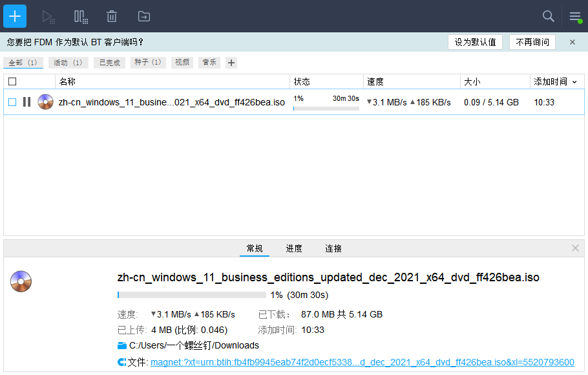
Task: Open search with the magnifier icon
Action: click(x=548, y=16)
